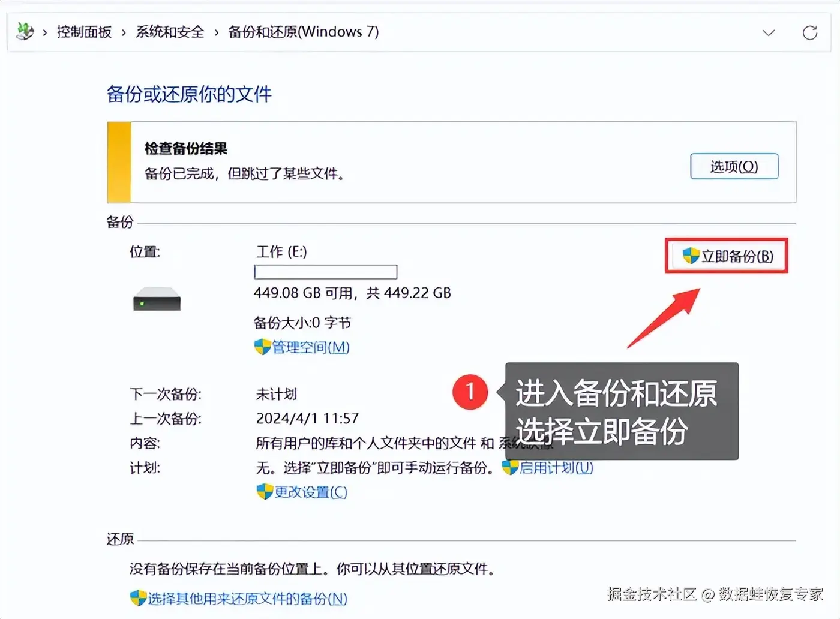The height and width of the screenshot is (619, 840).
Task: Click the shield icon beside 管理空间
Action: [262, 347]
